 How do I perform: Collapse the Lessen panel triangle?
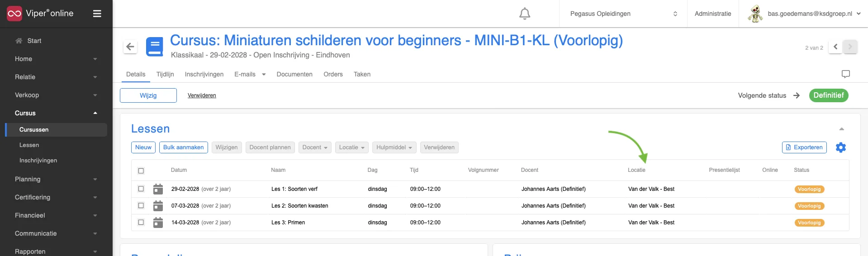(842, 129)
